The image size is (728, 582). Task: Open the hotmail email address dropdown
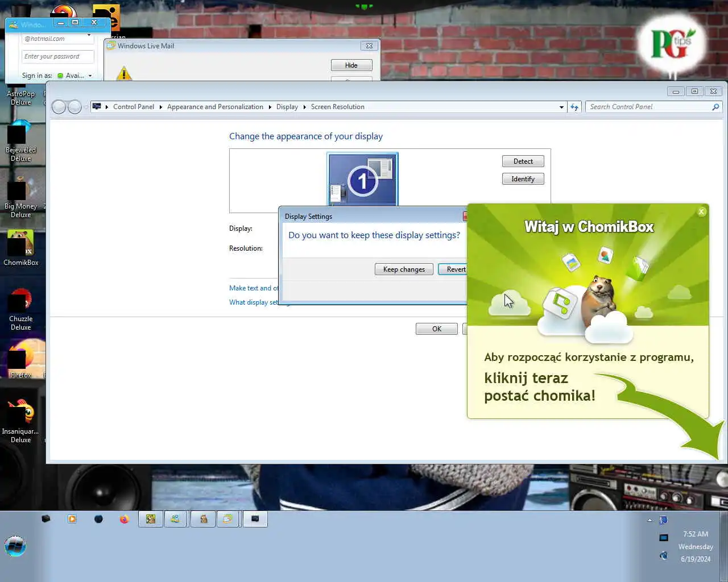(x=89, y=35)
